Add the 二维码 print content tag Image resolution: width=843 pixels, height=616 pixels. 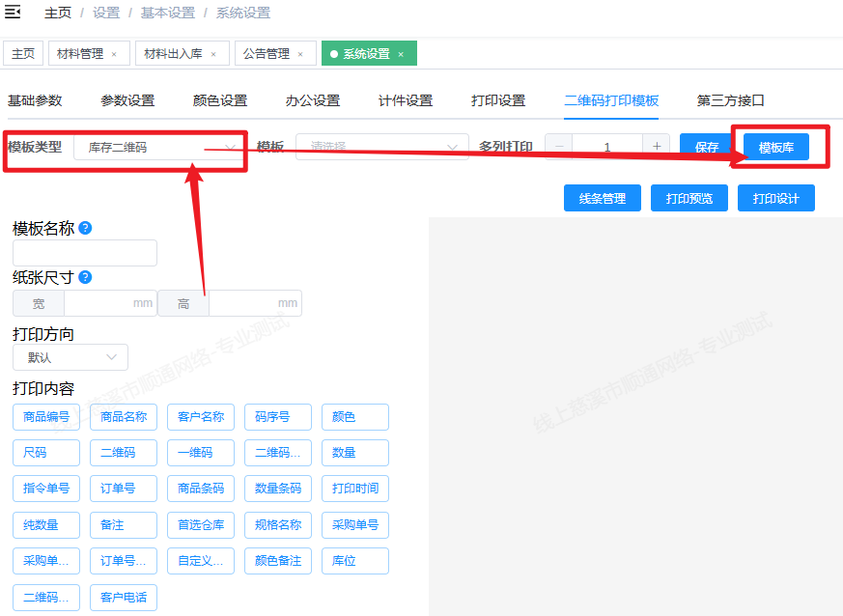124,453
